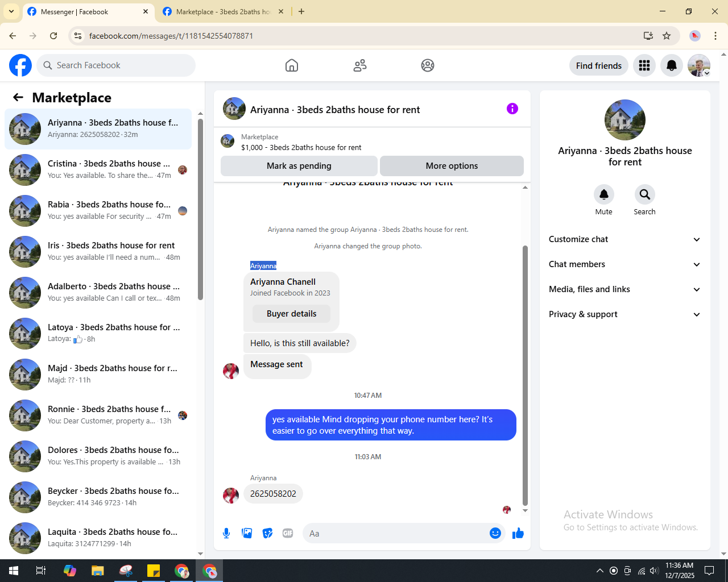This screenshot has width=728, height=582.
Task: Bookmark this page with the star icon
Action: (x=667, y=36)
